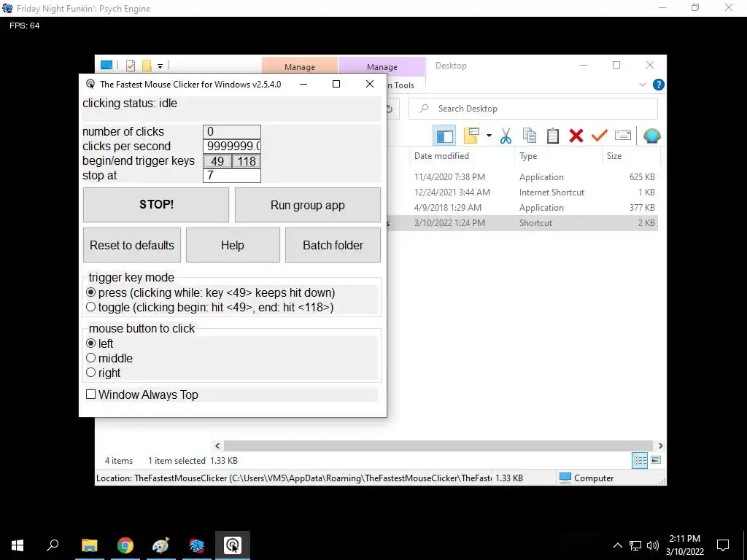Viewport: 747px width, 560px height.
Task: Click the end trigger key 118 button
Action: pyautogui.click(x=247, y=161)
